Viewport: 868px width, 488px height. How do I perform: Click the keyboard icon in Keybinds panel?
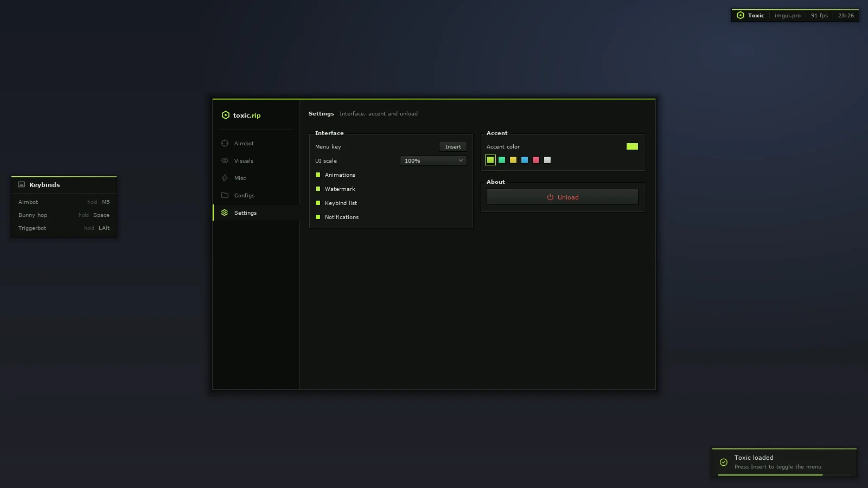[22, 184]
